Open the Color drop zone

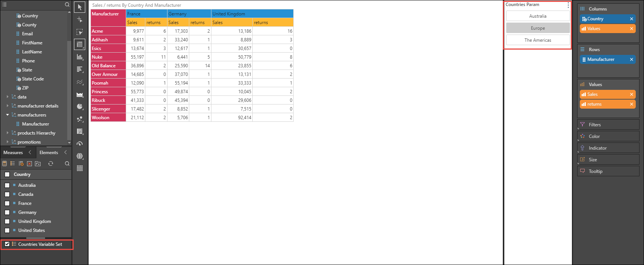[x=608, y=136]
